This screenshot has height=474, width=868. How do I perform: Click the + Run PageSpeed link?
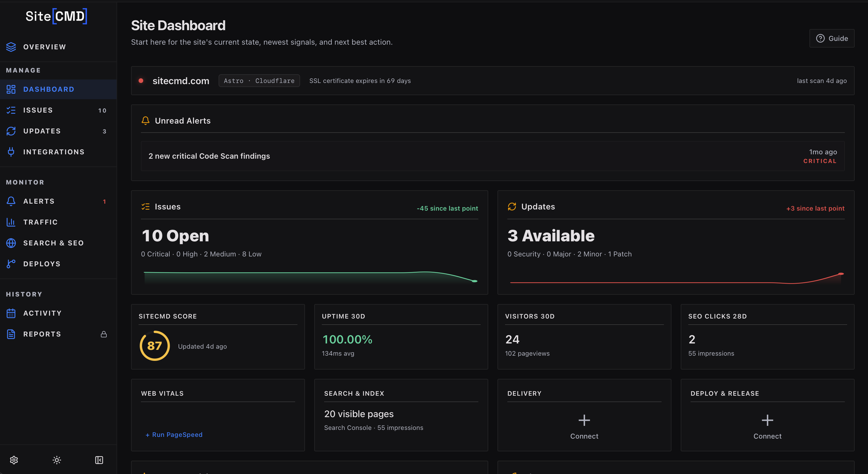pyautogui.click(x=174, y=435)
